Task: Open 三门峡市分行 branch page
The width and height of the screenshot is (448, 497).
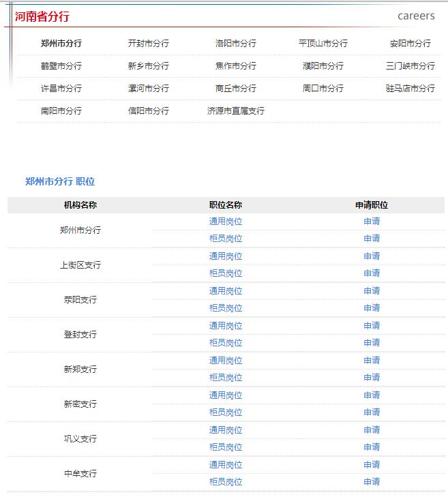Action: [410, 66]
